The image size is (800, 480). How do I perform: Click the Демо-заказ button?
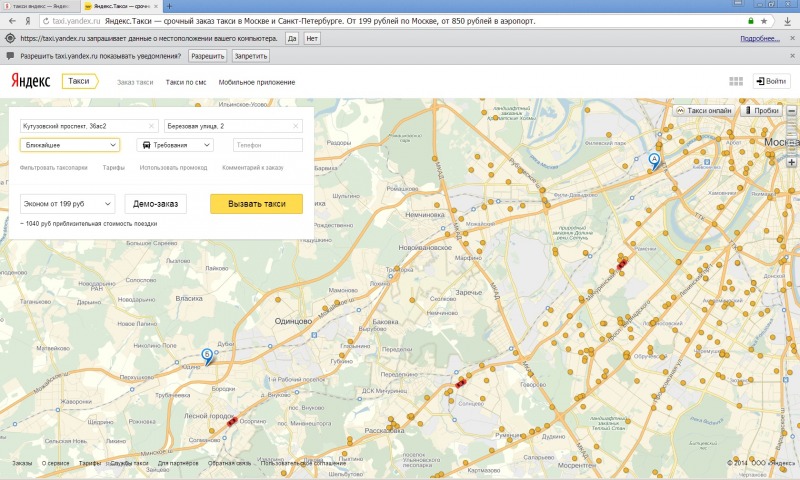[x=156, y=204]
